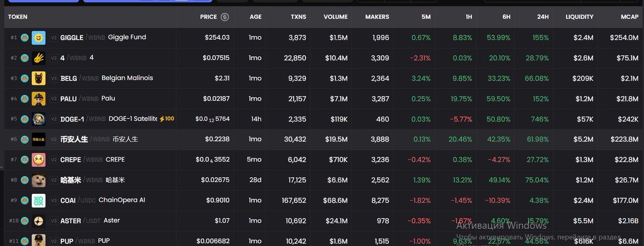Click the GIGGLE token smiley icon
The image size is (644, 246).
(x=39, y=38)
